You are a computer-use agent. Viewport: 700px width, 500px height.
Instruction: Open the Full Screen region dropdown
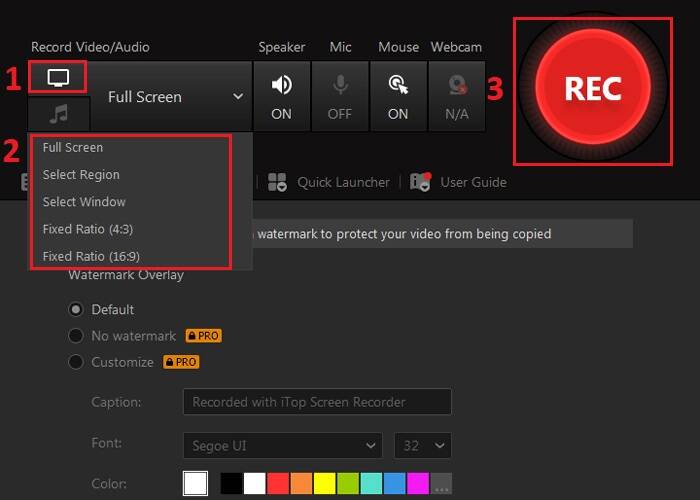[x=172, y=96]
